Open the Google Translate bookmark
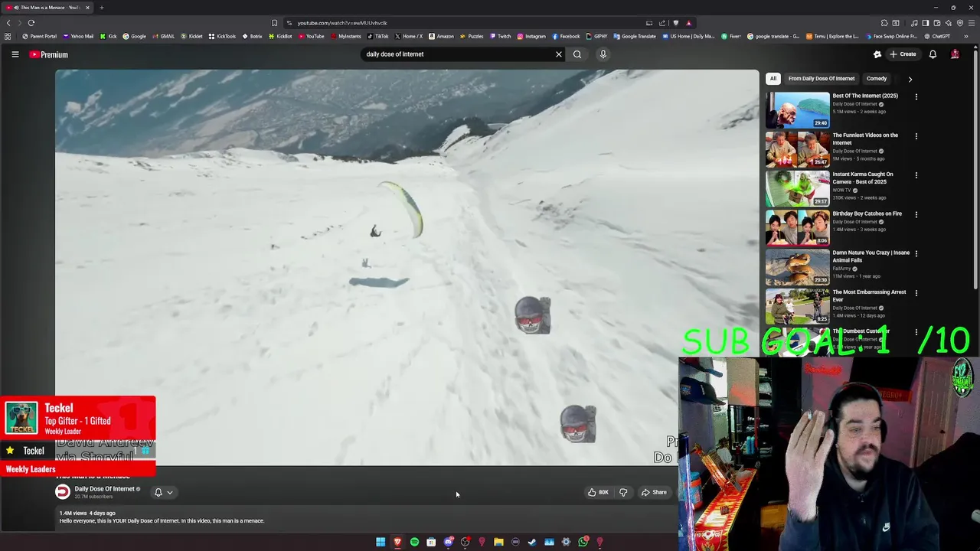This screenshot has width=980, height=551. 635,36
